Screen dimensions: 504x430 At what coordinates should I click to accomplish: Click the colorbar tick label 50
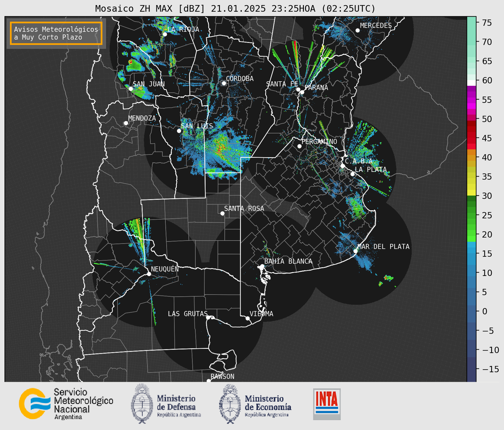(487, 119)
